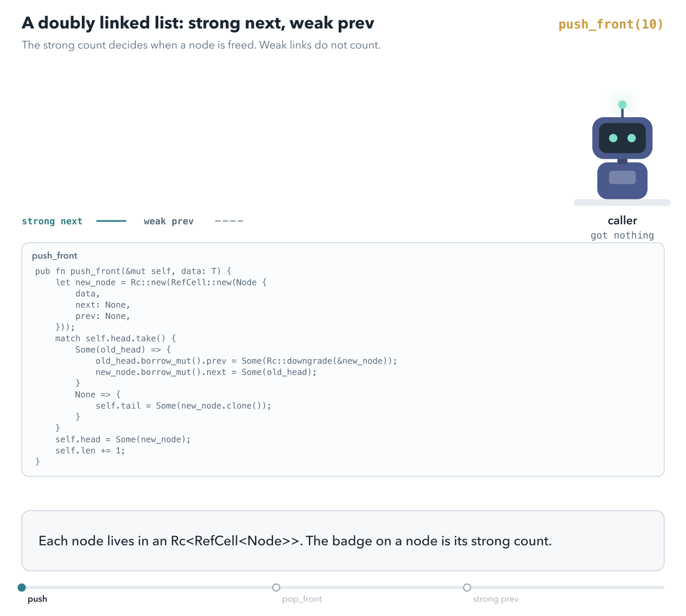Click the solid teal strong-next legend line
Viewport: 686px width, 616px height.
click(111, 221)
